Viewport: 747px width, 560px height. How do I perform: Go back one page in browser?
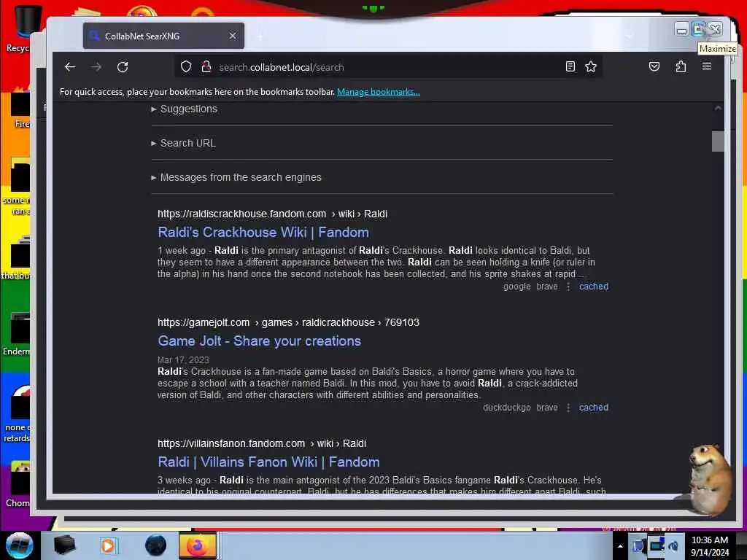(x=70, y=67)
